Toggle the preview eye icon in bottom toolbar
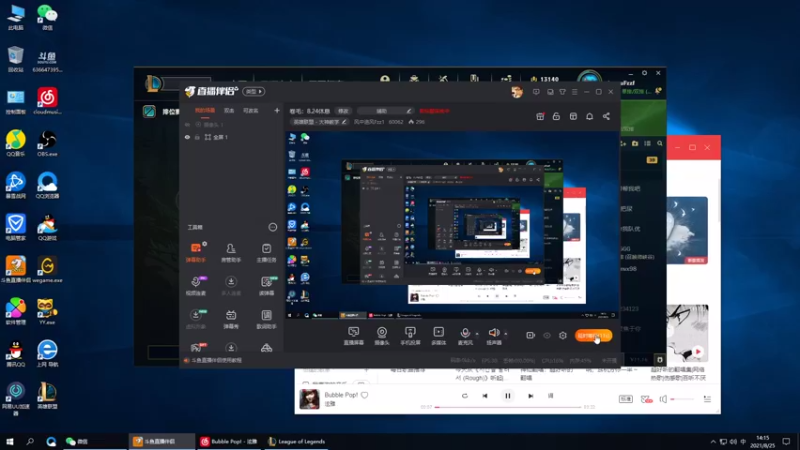800x450 pixels. point(547,336)
